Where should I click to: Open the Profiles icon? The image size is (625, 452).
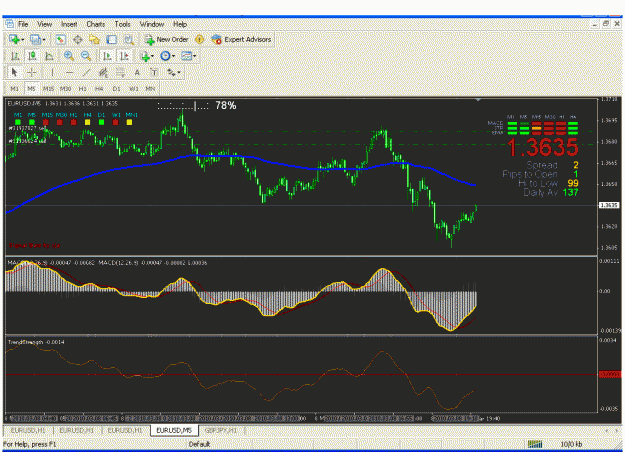coord(35,39)
